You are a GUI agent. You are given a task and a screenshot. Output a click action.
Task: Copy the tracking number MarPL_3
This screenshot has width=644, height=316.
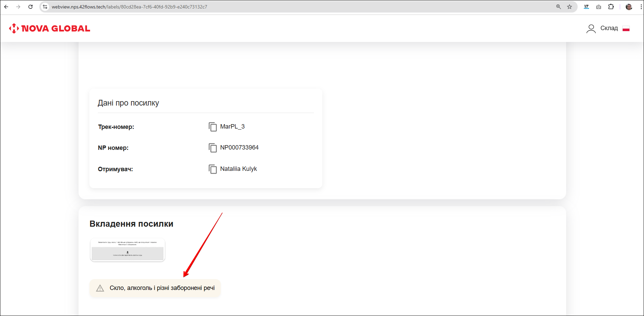213,127
